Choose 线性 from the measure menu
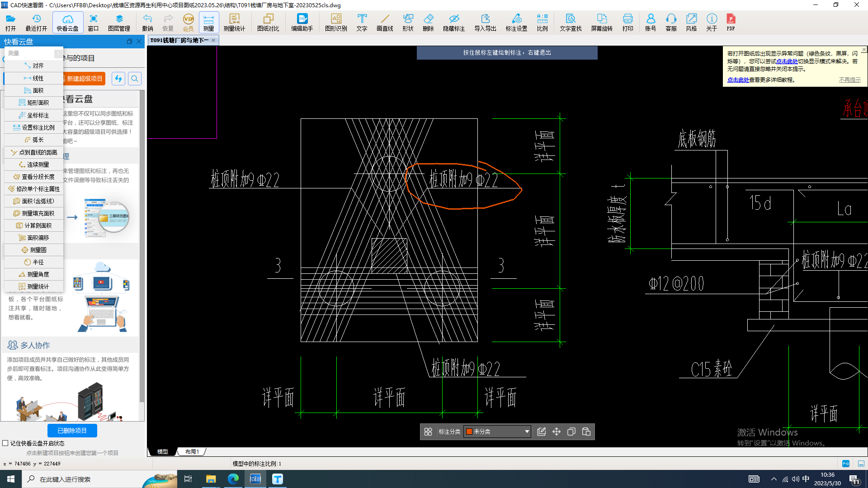The height and width of the screenshot is (488, 868). (x=34, y=78)
